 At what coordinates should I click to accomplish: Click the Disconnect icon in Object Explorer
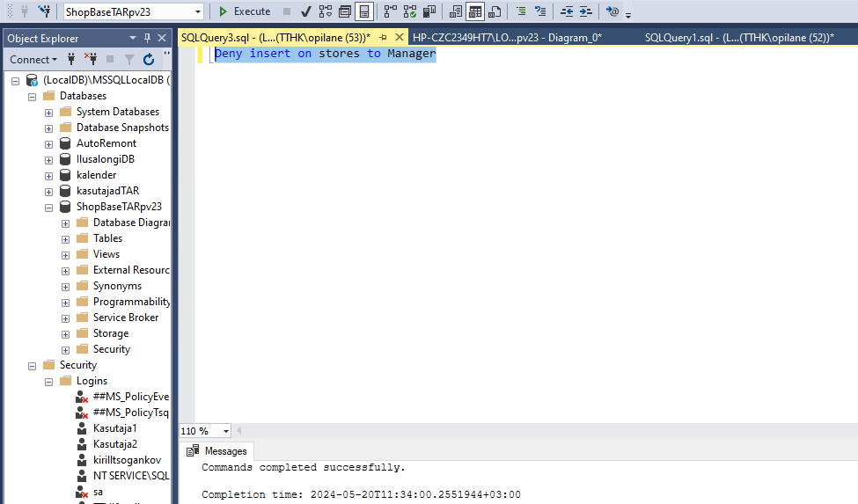[x=90, y=60]
